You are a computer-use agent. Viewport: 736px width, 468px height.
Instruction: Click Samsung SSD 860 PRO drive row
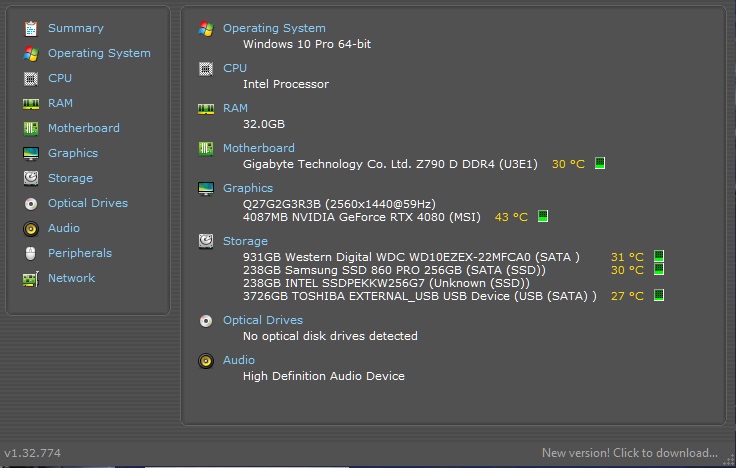point(394,270)
